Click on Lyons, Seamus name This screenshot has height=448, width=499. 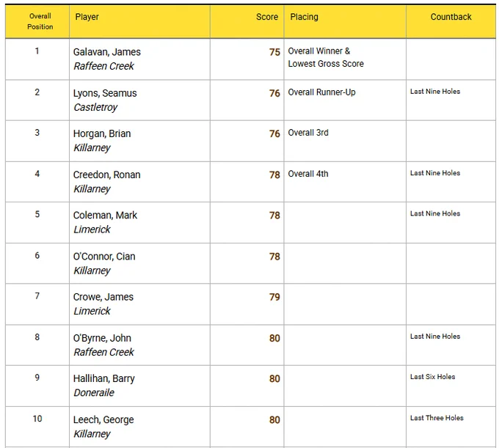(105, 93)
